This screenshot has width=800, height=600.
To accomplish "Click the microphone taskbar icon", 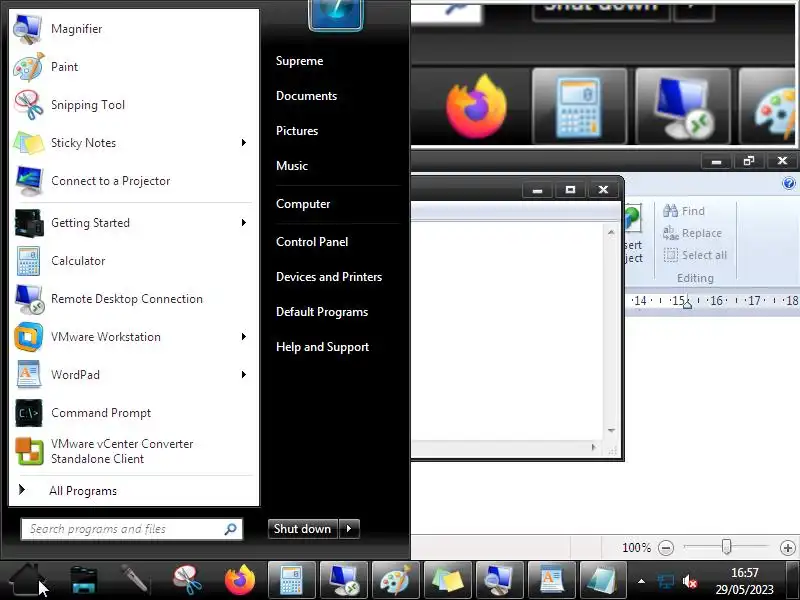I will 135,580.
